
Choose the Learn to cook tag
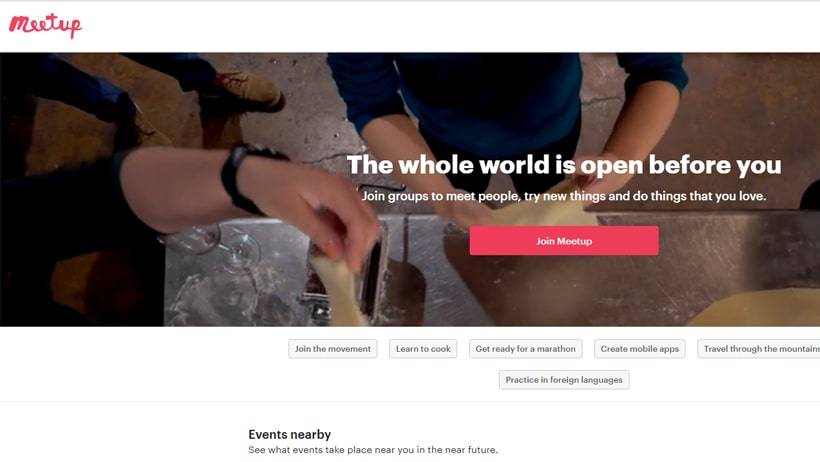[423, 349]
